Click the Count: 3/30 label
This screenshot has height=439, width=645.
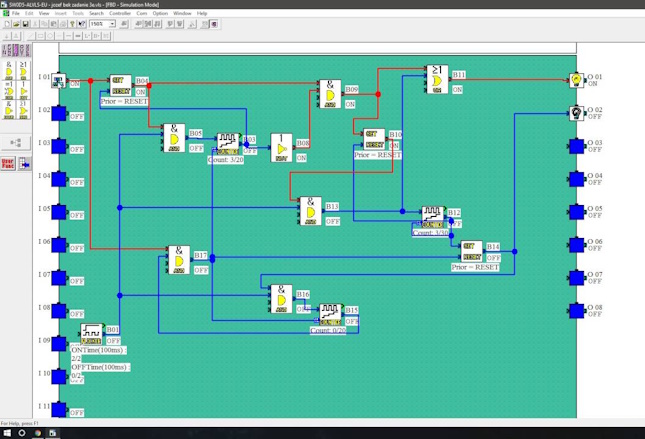click(x=430, y=232)
